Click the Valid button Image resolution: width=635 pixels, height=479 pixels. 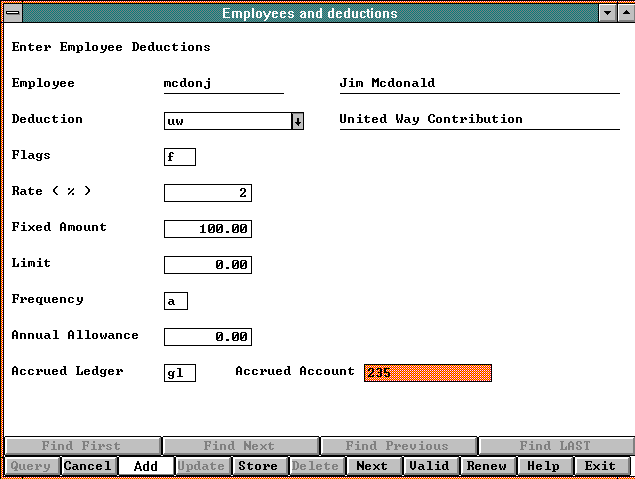(x=429, y=466)
